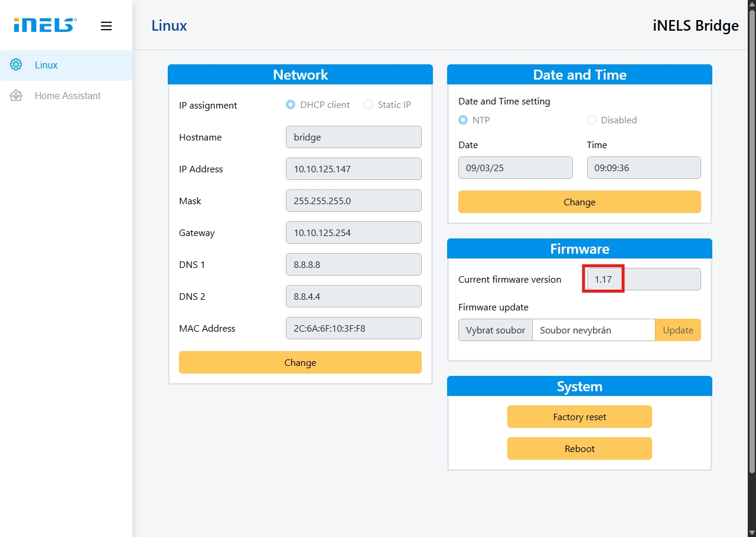The image size is (756, 537).
Task: Click the Home Assistant house icon
Action: pos(16,96)
